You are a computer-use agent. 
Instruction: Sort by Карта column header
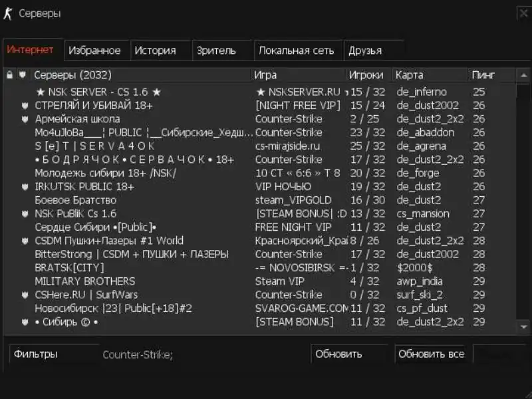coord(430,74)
